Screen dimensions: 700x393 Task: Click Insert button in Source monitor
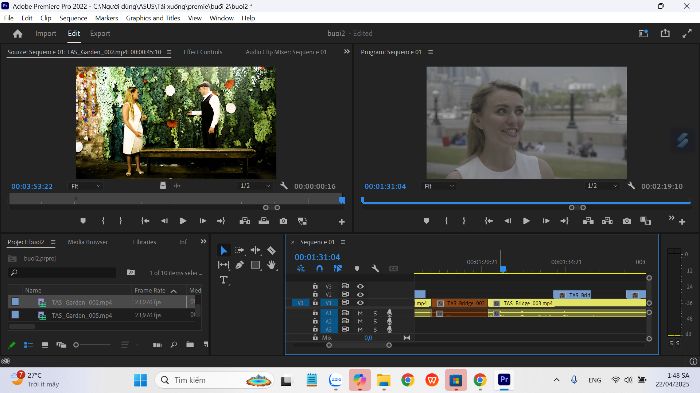click(x=245, y=221)
